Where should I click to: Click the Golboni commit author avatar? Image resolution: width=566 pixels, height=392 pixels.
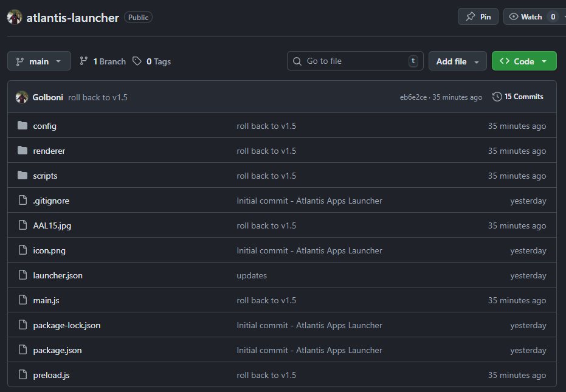pos(22,97)
